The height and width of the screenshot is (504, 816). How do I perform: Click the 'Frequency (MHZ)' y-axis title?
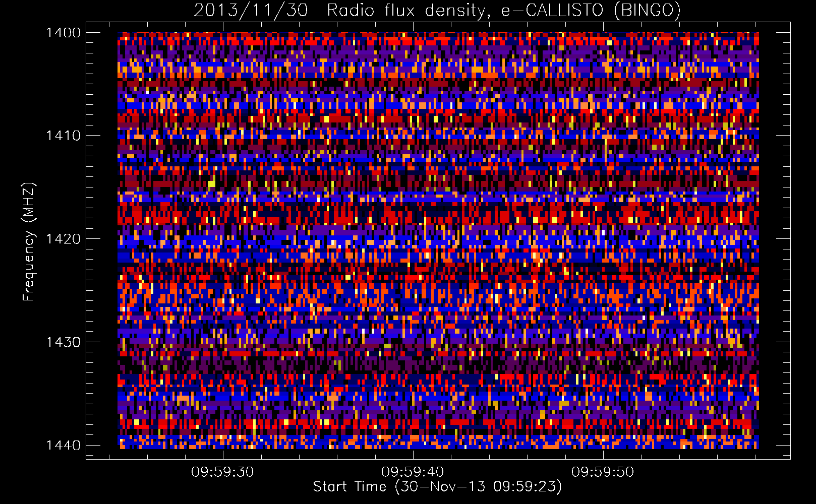tap(29, 242)
